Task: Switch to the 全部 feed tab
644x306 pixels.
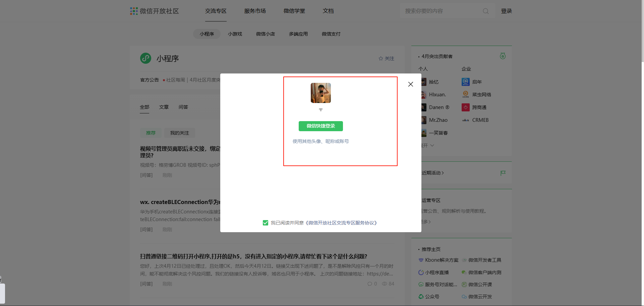Action: click(x=144, y=107)
